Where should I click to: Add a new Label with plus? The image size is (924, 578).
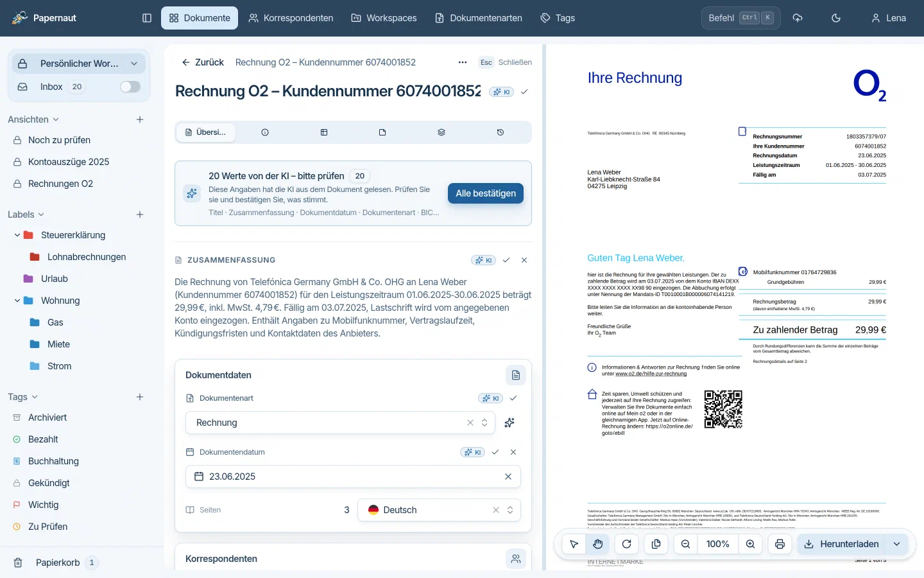click(x=140, y=215)
